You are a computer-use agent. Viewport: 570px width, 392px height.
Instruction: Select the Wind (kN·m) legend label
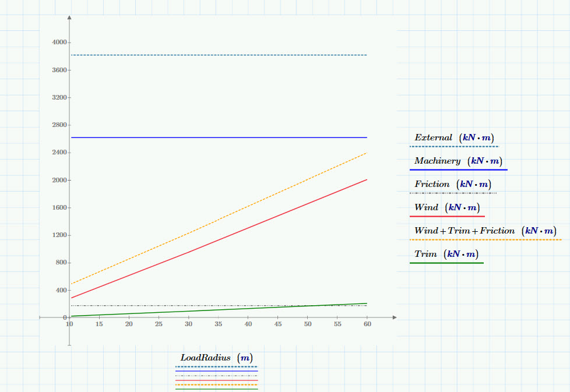(x=447, y=207)
